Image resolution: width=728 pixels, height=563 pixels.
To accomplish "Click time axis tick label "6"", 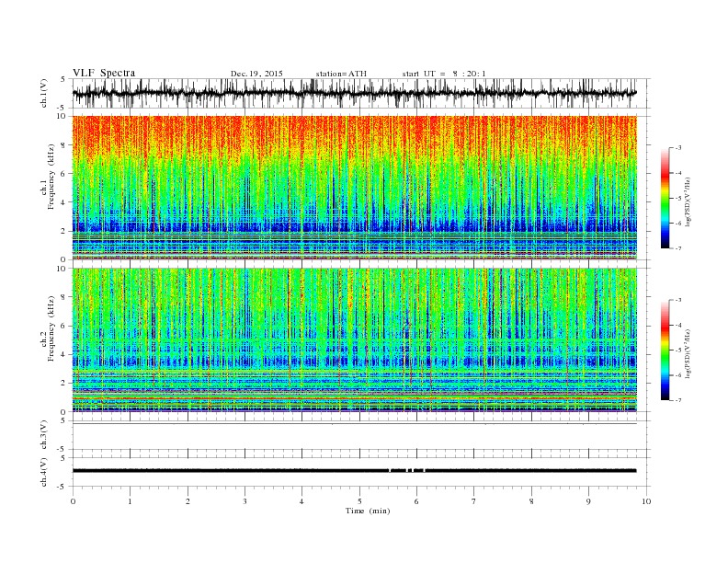I will tap(417, 501).
